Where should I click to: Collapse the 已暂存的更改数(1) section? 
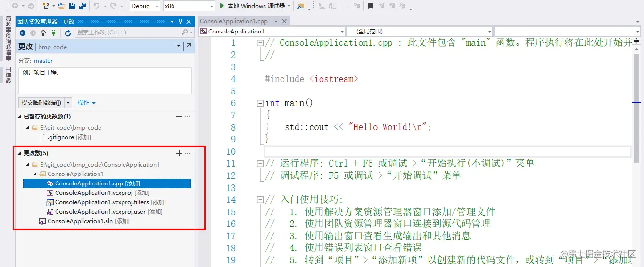[20, 117]
